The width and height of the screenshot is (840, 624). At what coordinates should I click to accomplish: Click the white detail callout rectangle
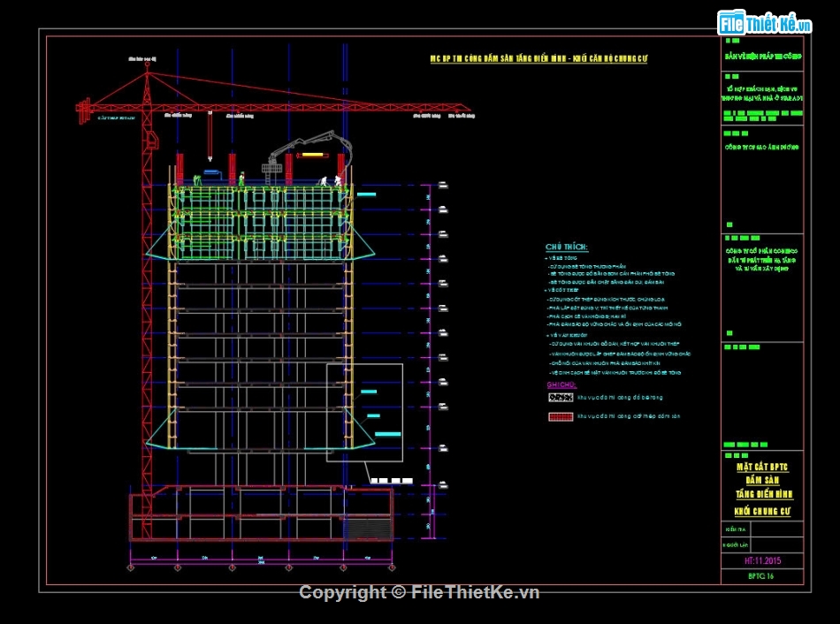pos(365,413)
